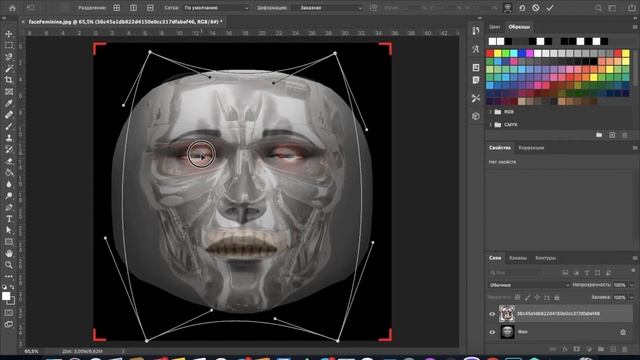Open the layer filter type dropdown

pos(515,273)
